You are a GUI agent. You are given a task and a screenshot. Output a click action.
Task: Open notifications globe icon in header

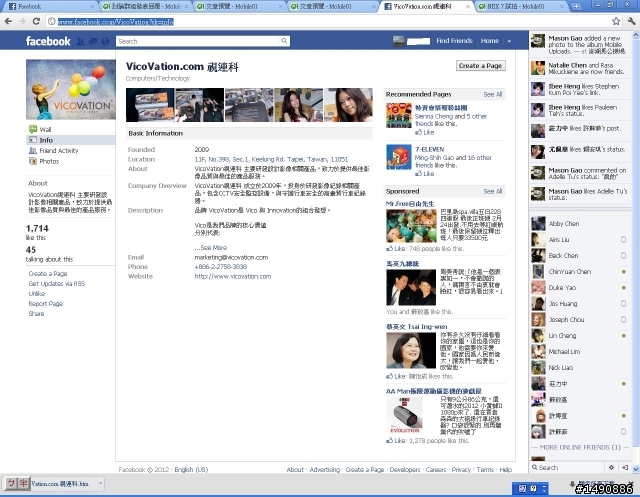105,41
